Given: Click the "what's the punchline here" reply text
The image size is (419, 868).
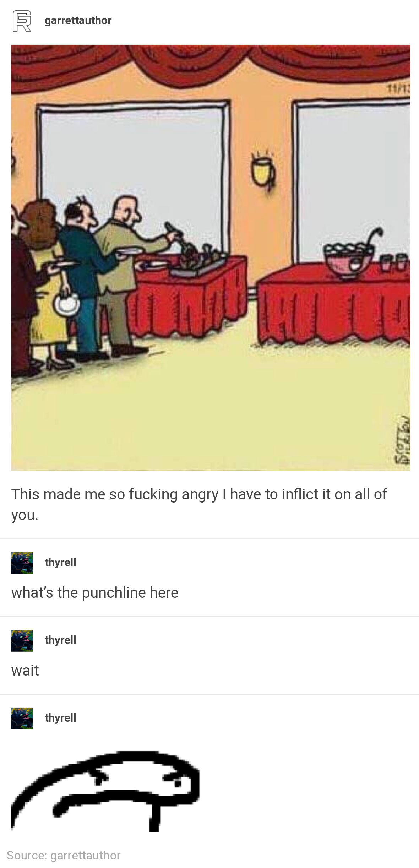Looking at the screenshot, I should tap(95, 592).
